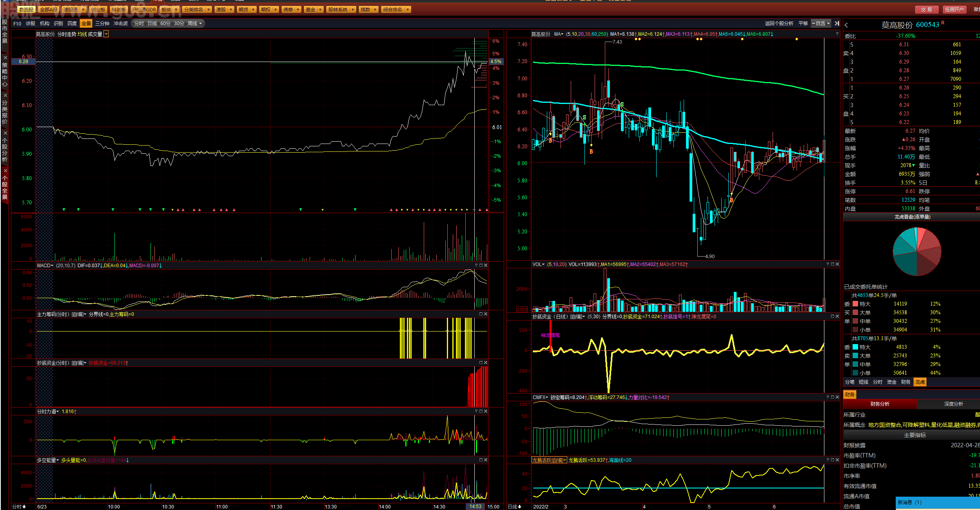The image size is (980, 510).
Task: Open the 股市全景 sidebar tab
Action: pos(5,31)
